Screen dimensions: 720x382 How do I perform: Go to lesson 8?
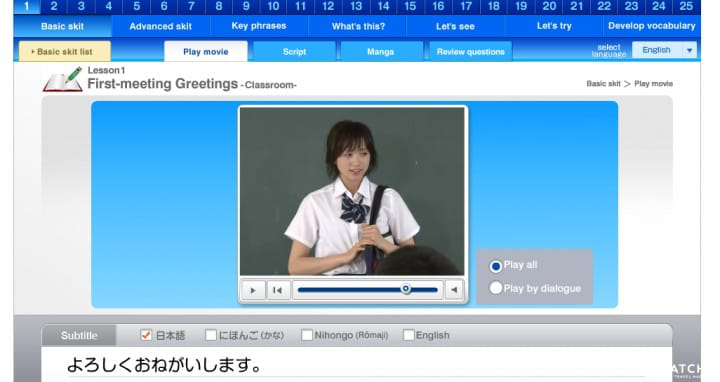tap(219, 6)
